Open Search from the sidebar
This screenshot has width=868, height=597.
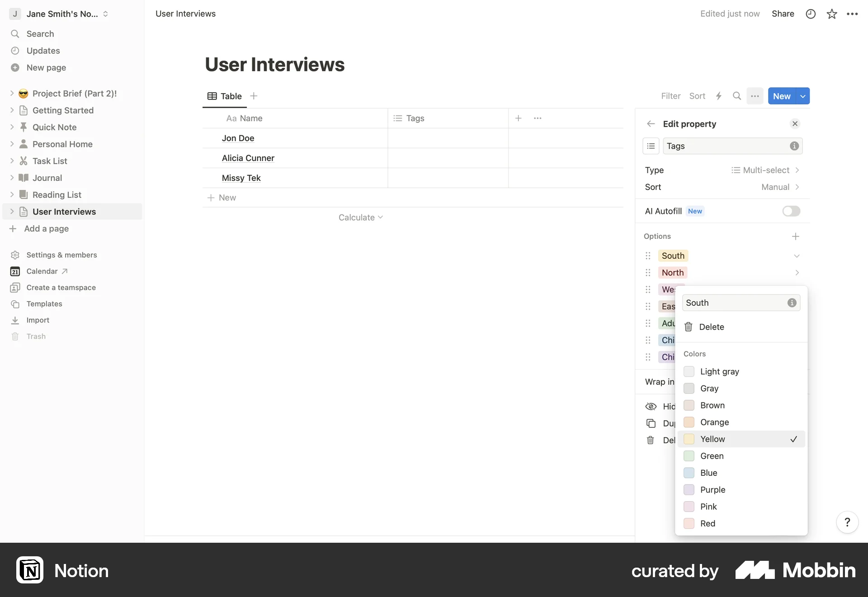coord(40,33)
